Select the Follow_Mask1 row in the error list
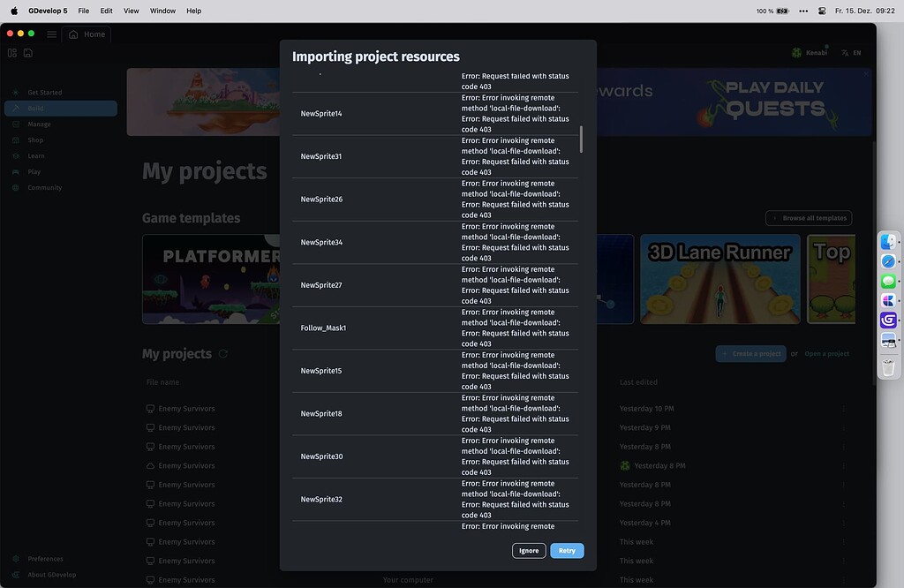Screen dimensions: 904x588 434,328
